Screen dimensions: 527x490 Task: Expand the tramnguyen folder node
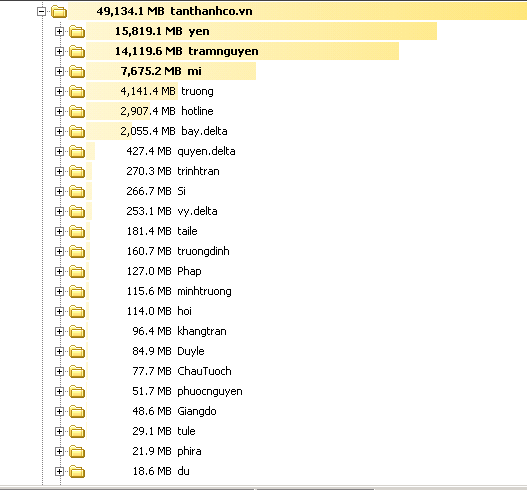coord(59,51)
